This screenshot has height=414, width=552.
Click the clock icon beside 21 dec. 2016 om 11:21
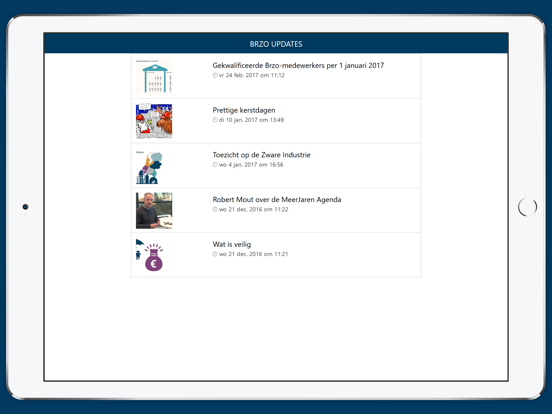215,254
